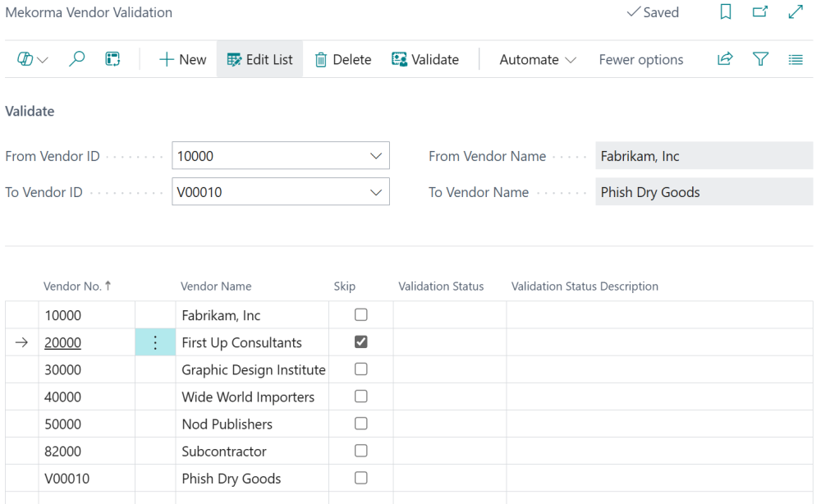Click the share icon on the action bar
Viewport: 821px width, 504px height.
724,59
